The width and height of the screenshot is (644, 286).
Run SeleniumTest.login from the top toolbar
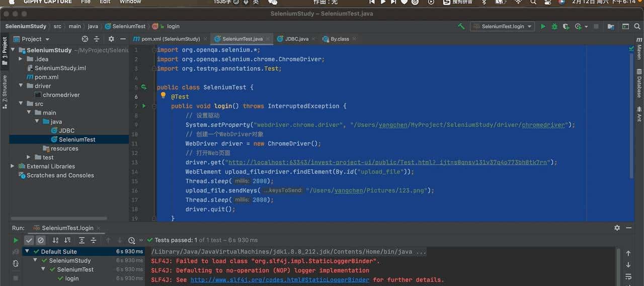(543, 26)
